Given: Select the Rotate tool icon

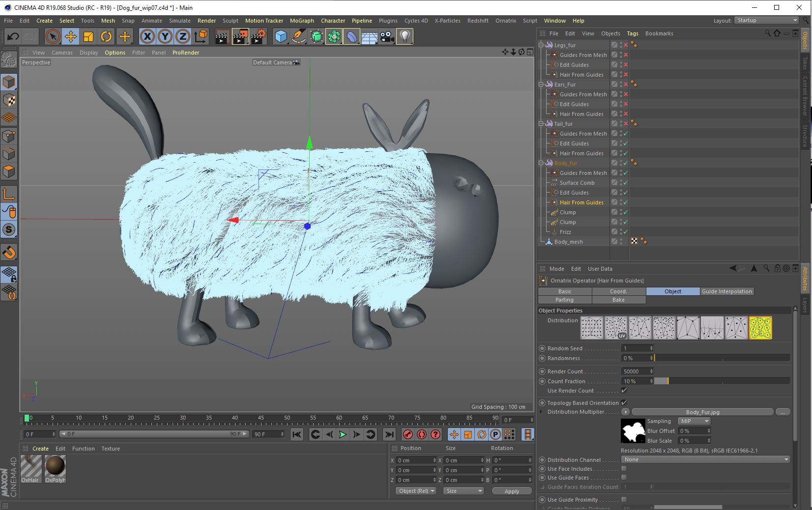Looking at the screenshot, I should 106,37.
